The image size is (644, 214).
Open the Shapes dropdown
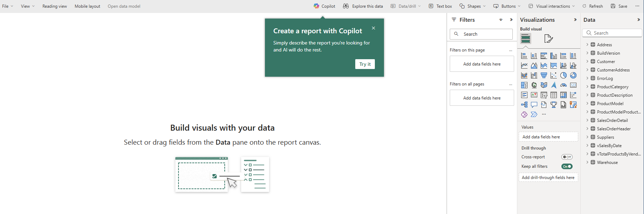pyautogui.click(x=473, y=6)
